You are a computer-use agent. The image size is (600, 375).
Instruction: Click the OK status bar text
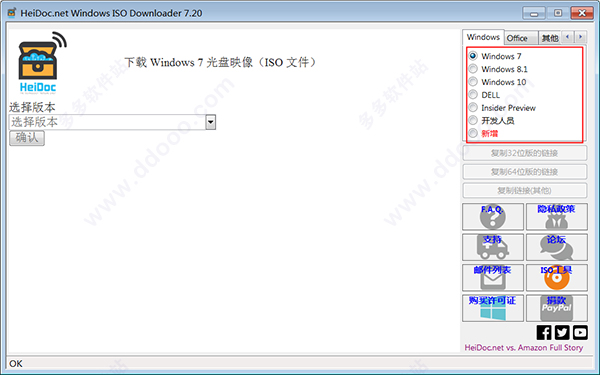tap(16, 364)
